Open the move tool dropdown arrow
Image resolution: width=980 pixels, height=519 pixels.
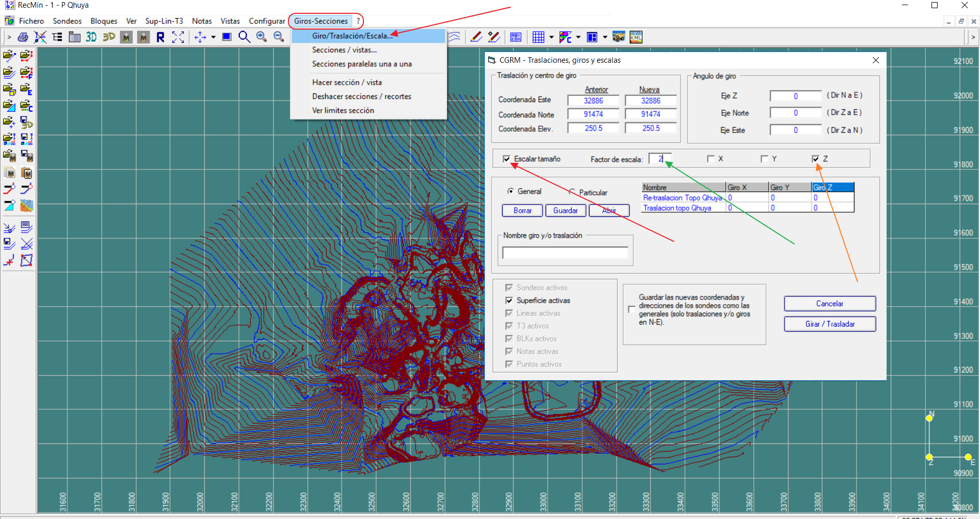tap(214, 37)
